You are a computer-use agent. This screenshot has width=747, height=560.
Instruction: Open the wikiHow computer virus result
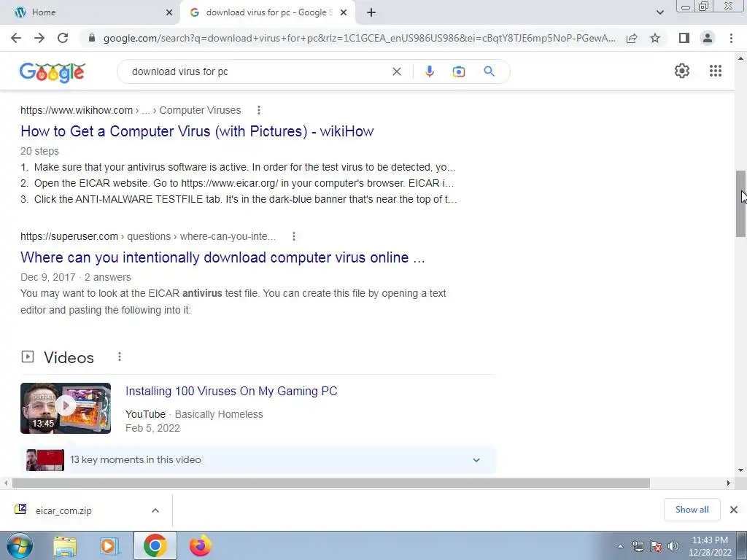(197, 131)
